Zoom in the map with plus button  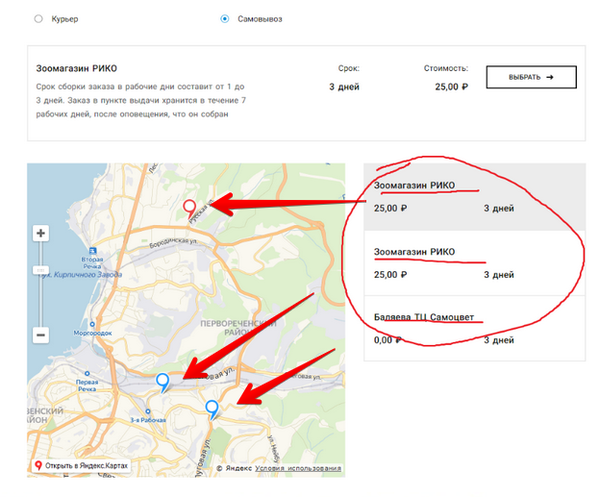(41, 233)
